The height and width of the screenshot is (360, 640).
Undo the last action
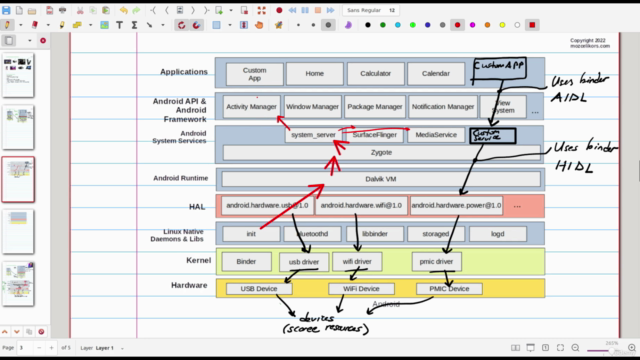[123, 10]
